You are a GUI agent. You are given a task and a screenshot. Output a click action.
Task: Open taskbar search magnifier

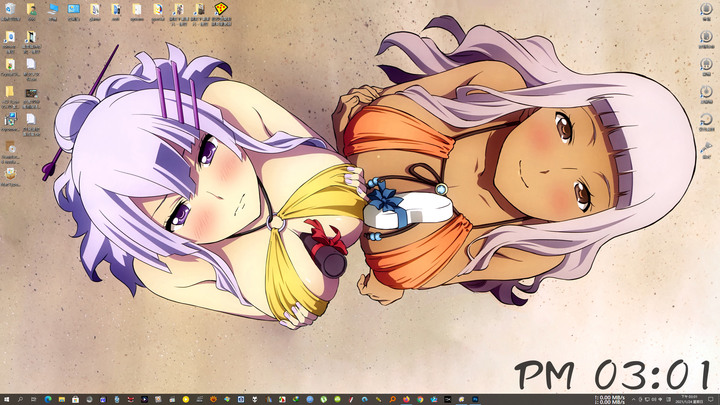coord(20,399)
